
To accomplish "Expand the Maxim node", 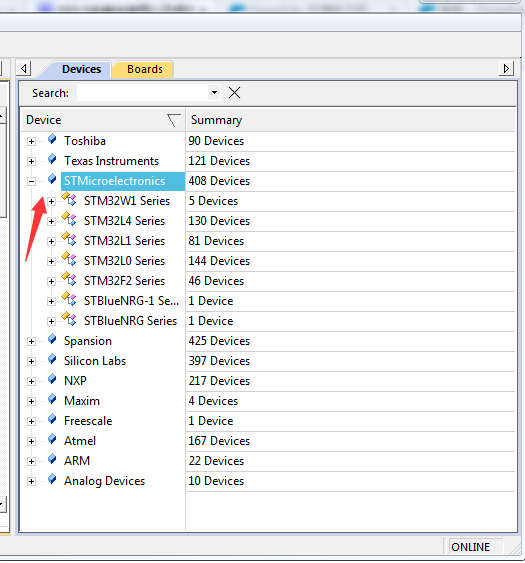I will pos(31,401).
